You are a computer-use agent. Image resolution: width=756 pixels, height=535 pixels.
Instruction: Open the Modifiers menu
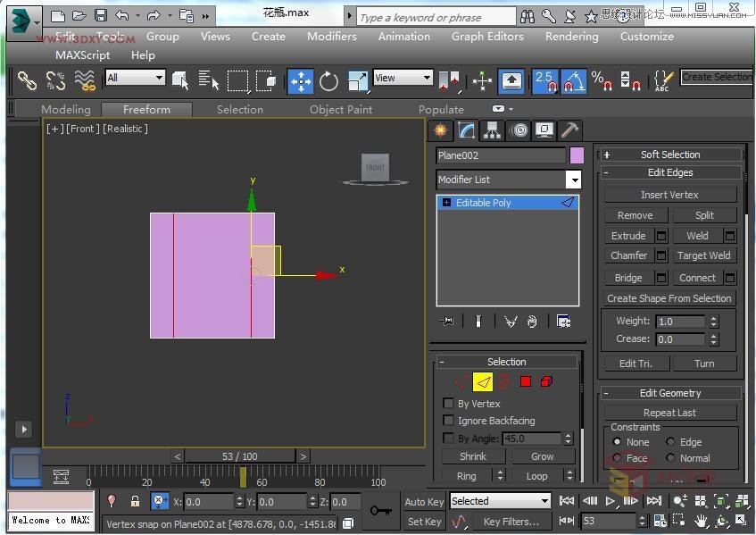click(331, 37)
